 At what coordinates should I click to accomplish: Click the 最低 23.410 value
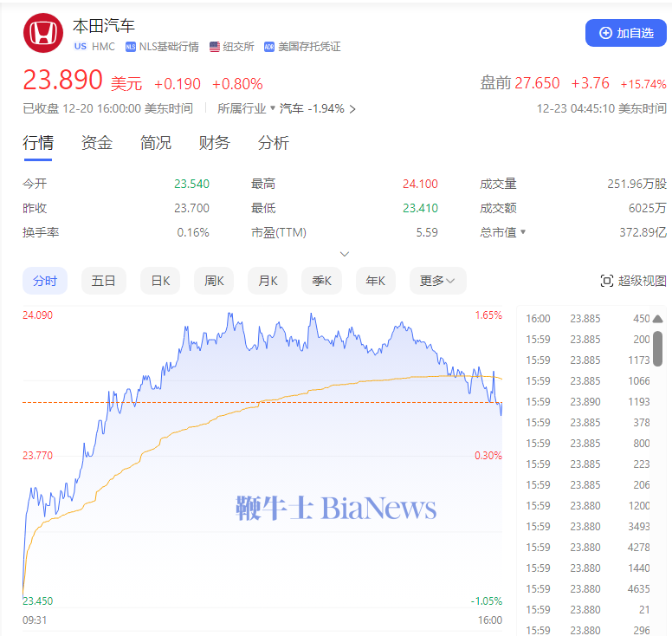click(x=420, y=209)
